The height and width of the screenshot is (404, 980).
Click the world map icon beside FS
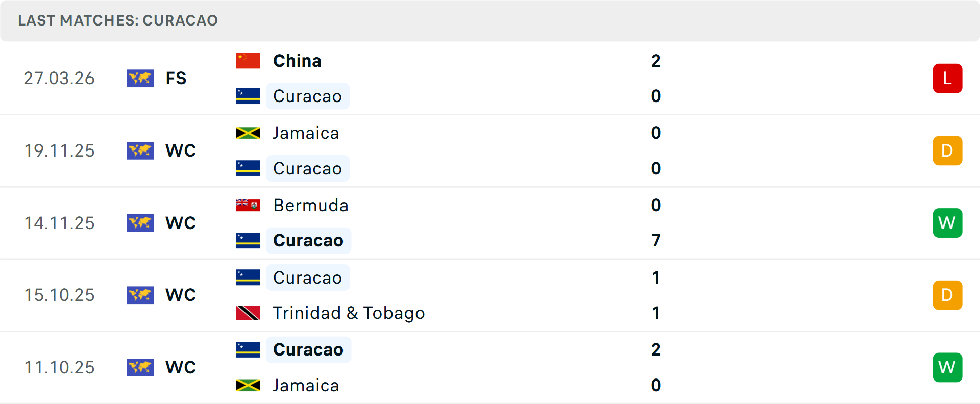(140, 79)
